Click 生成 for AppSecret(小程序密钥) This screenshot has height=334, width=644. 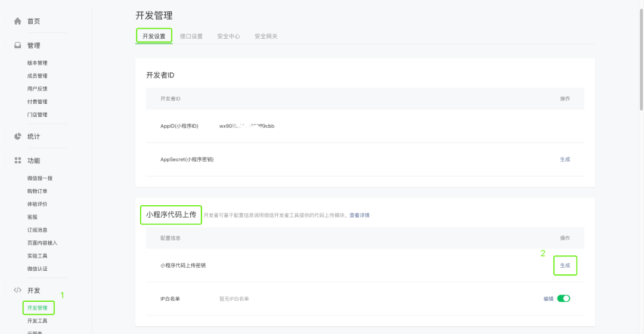click(x=565, y=159)
